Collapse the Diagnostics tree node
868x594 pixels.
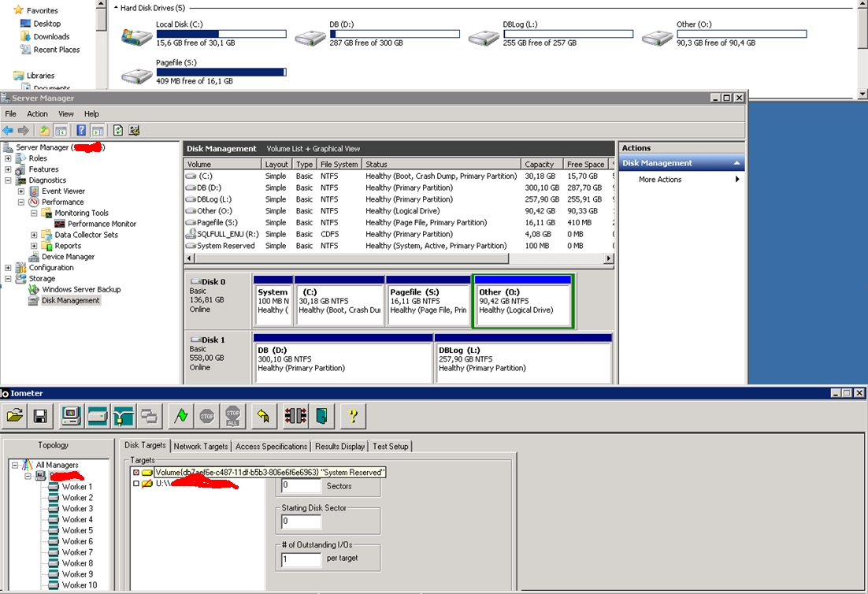(x=8, y=180)
